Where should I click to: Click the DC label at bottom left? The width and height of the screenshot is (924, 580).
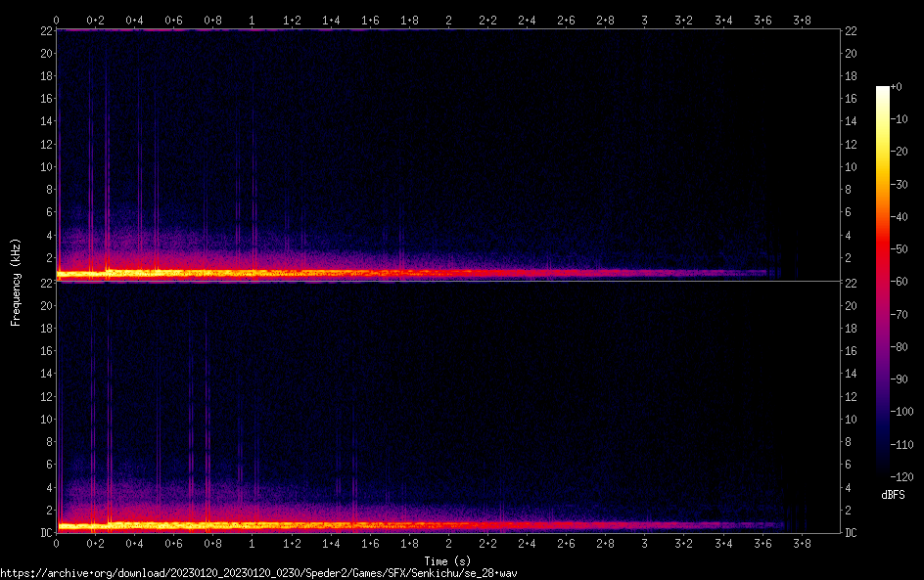pyautogui.click(x=45, y=533)
